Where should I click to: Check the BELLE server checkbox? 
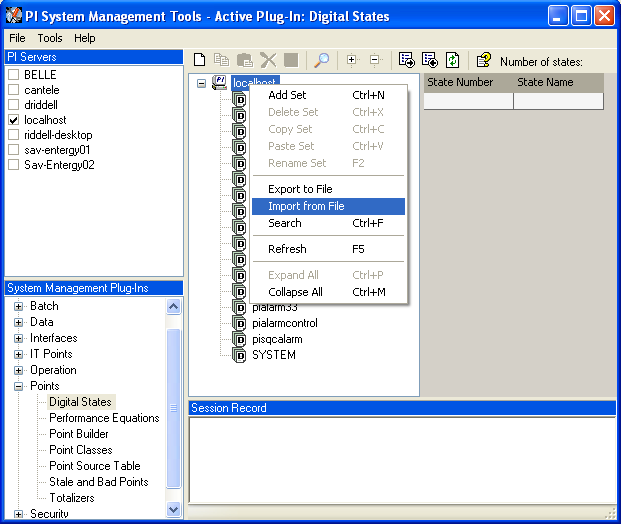14,75
